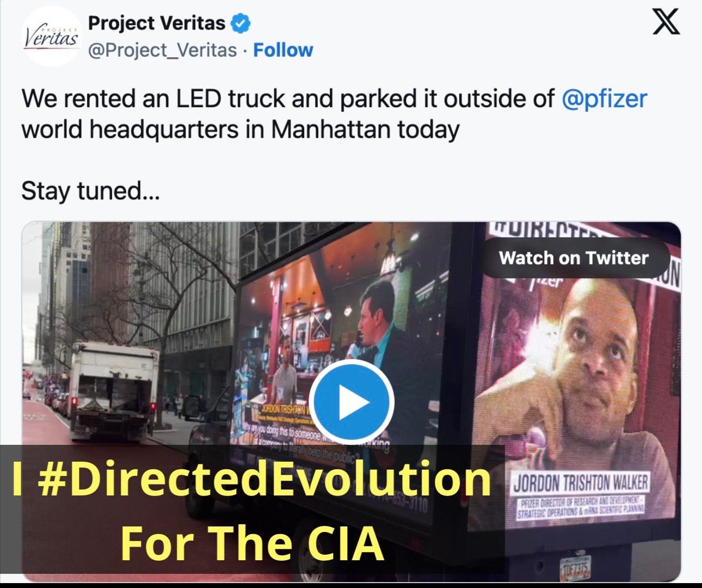Follow the Project Veritas account
702x588 pixels.
tap(283, 50)
